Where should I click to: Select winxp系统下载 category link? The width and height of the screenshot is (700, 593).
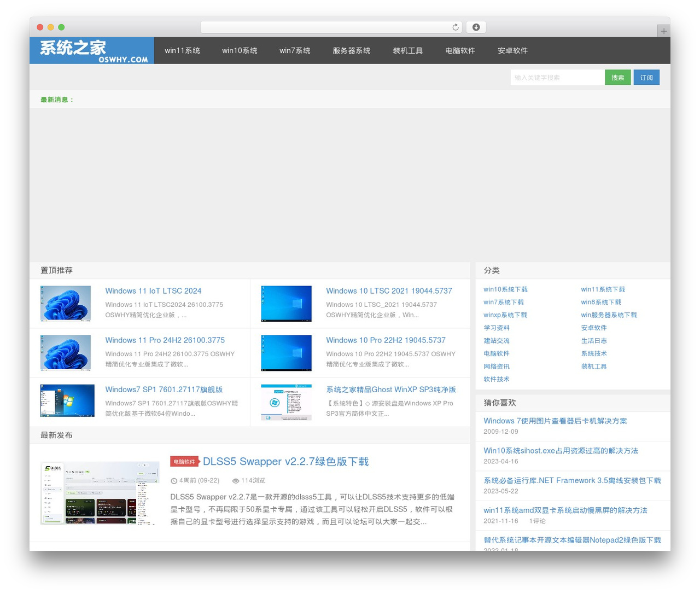click(505, 315)
